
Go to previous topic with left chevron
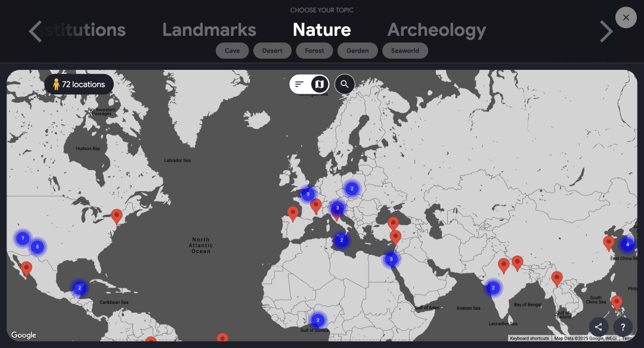coord(36,31)
